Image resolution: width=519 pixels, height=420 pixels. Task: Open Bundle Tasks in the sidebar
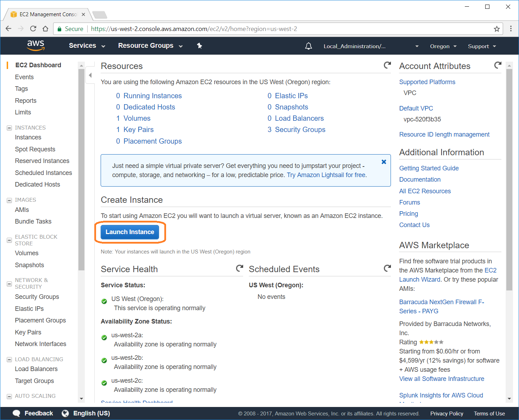click(x=33, y=221)
